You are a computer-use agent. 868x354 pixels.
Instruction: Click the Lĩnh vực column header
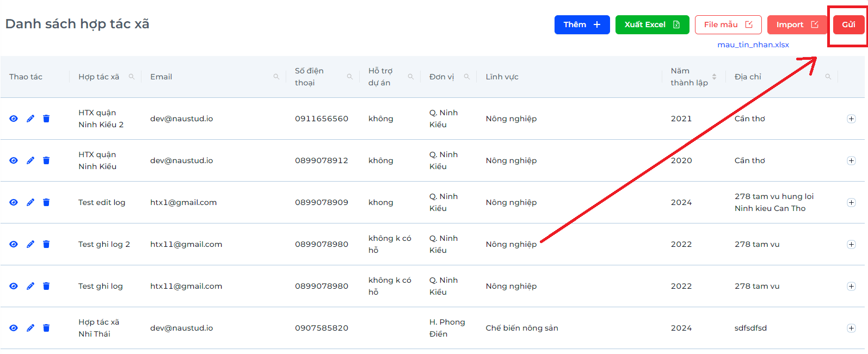coord(502,77)
